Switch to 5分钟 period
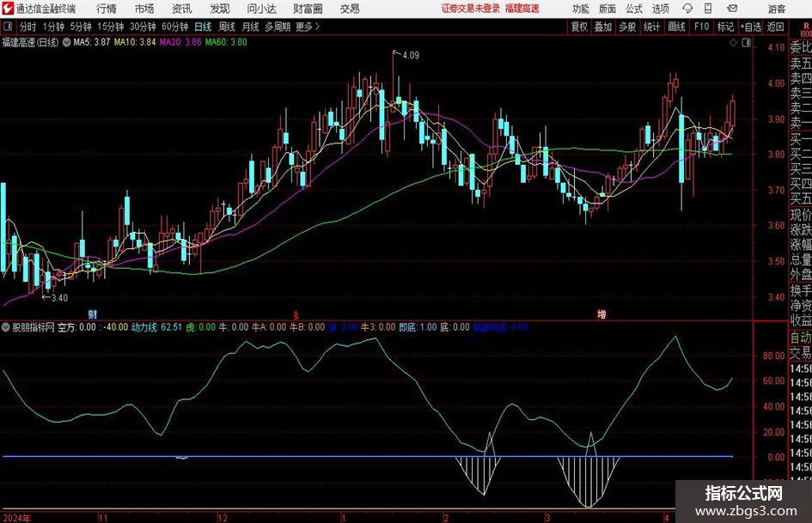The image size is (812, 523). (80, 27)
